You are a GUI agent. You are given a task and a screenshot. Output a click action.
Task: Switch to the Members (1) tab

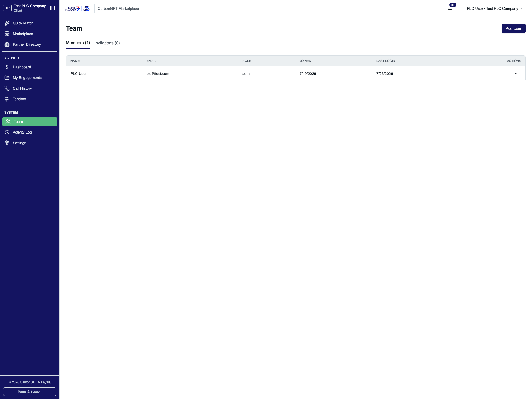[x=78, y=43]
